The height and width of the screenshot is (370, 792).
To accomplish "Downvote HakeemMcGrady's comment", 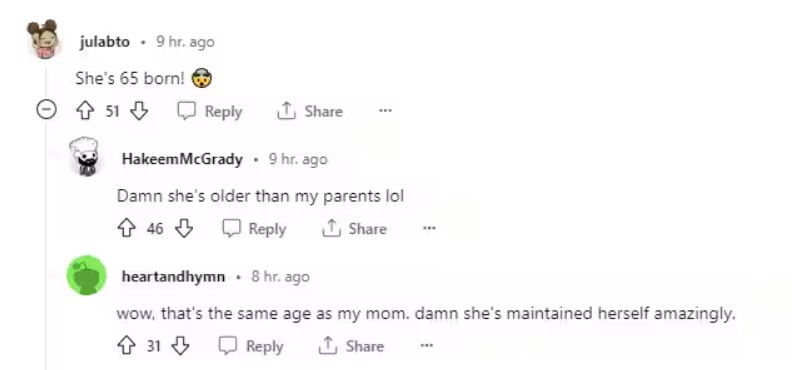I will [184, 229].
